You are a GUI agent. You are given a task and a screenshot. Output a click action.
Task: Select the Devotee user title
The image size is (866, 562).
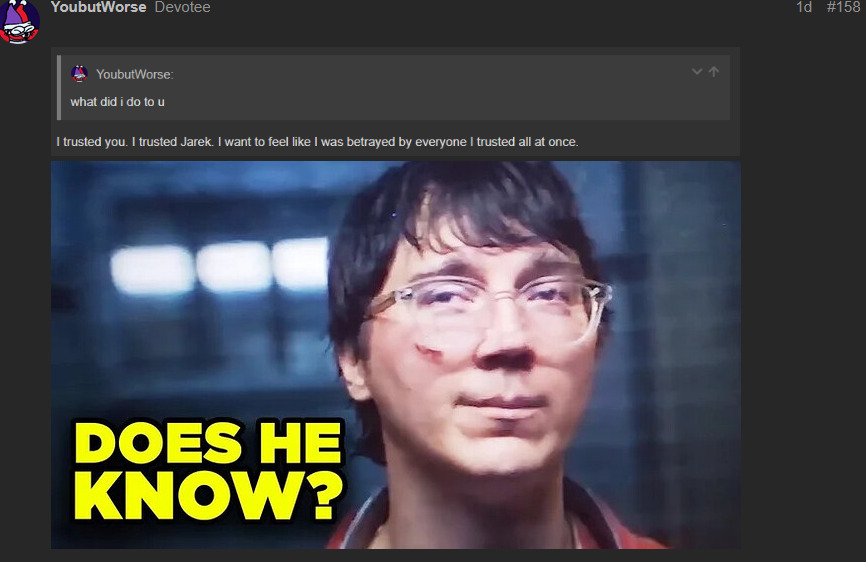(x=182, y=7)
